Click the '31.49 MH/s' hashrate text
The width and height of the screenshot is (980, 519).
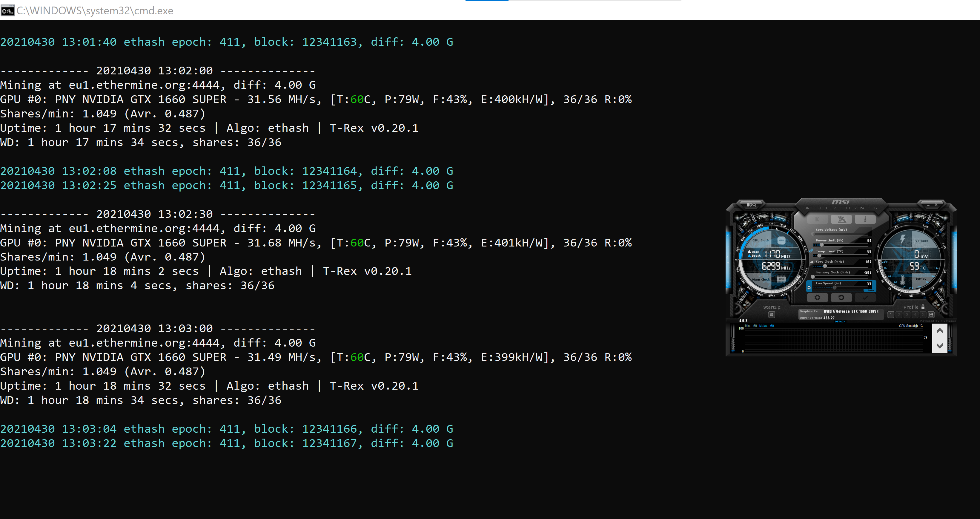[282, 357]
